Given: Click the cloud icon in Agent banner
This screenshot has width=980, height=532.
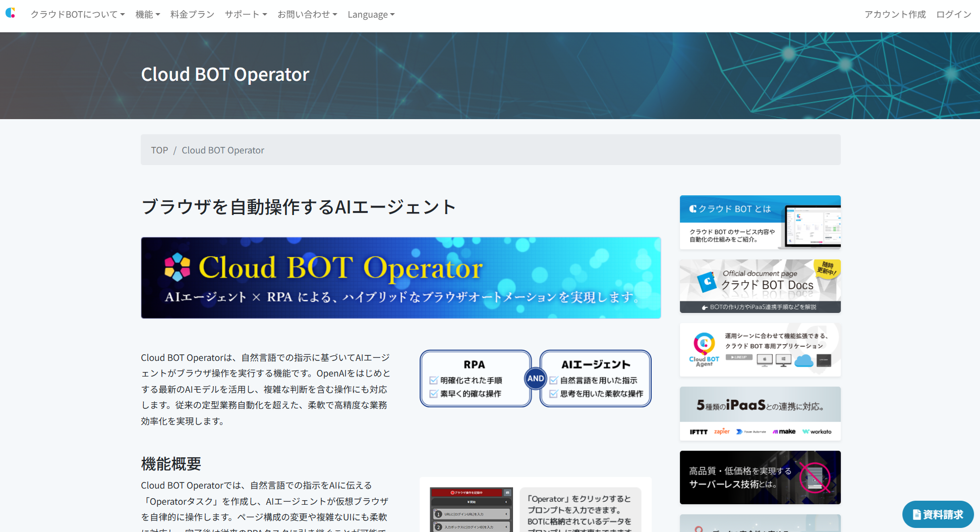Looking at the screenshot, I should point(804,360).
